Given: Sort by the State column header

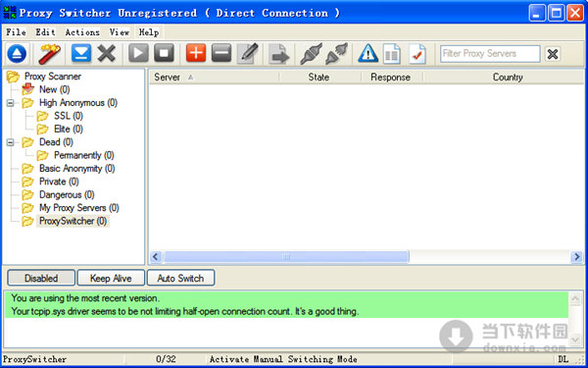Looking at the screenshot, I should [x=319, y=77].
